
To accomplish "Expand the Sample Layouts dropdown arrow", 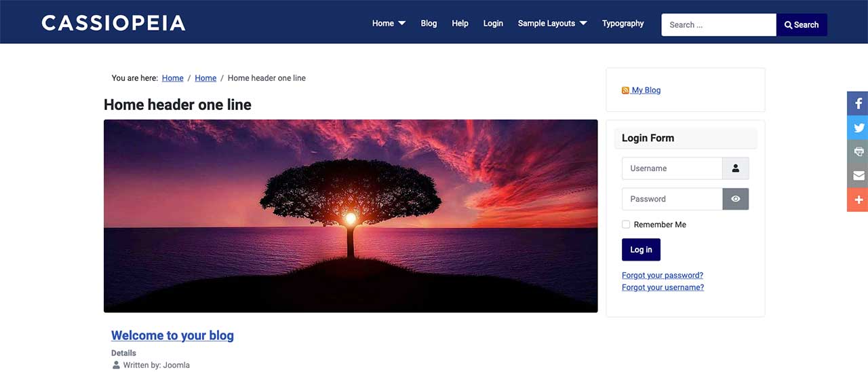I will 583,23.
